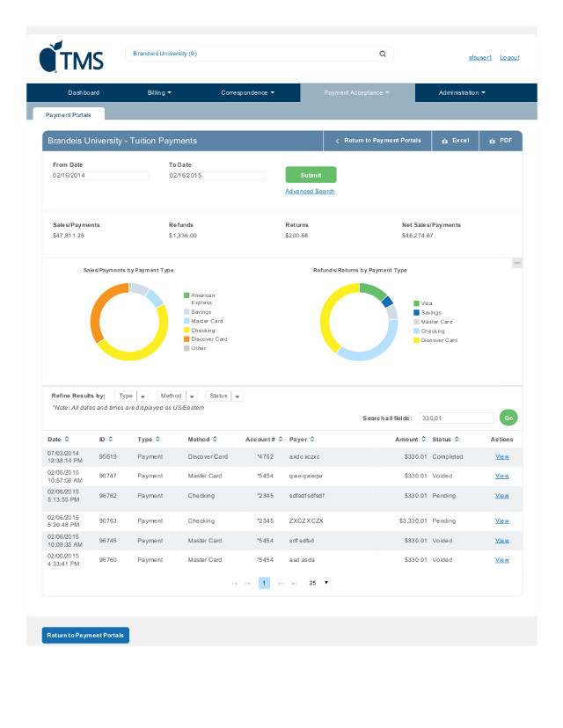Click the Logout link

pos(509,57)
